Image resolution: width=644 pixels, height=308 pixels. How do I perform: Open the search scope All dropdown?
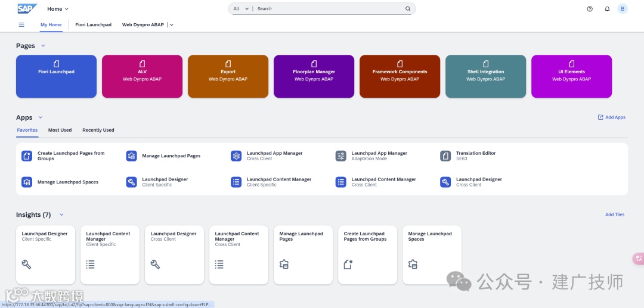click(241, 8)
